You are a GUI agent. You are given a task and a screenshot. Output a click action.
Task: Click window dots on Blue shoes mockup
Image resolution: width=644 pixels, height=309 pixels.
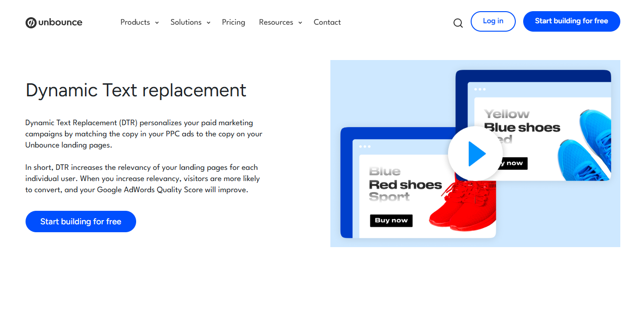pyautogui.click(x=480, y=89)
